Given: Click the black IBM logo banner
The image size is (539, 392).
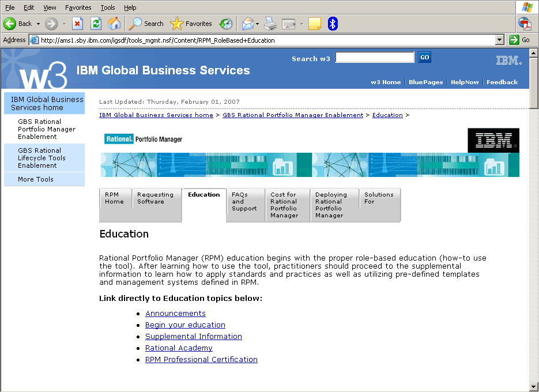Looking at the screenshot, I should [493, 140].
